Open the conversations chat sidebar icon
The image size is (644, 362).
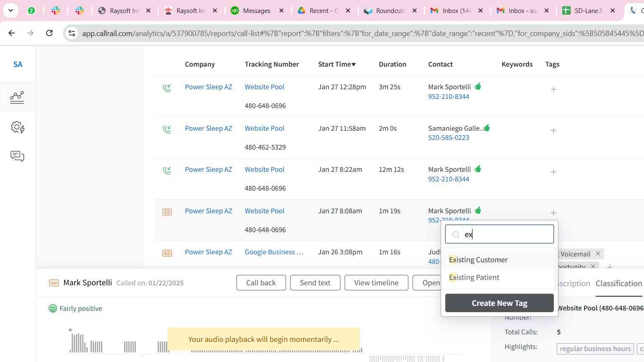point(17,156)
